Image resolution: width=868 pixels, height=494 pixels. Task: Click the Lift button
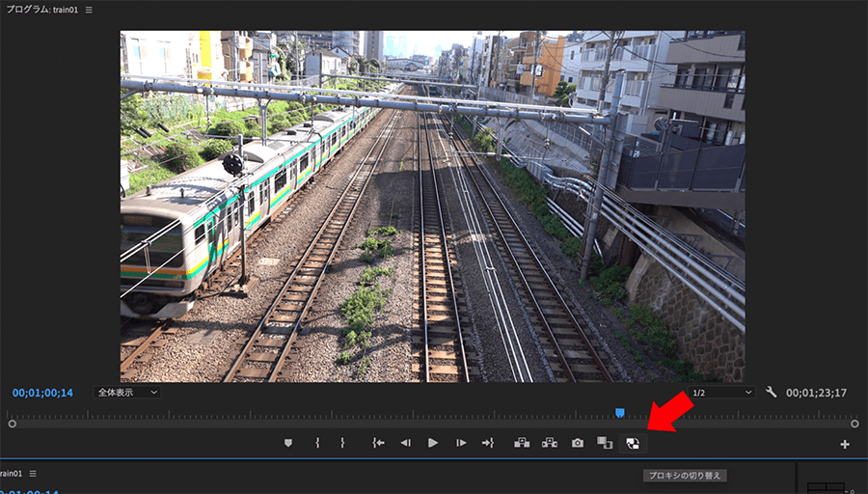pyautogui.click(x=522, y=443)
